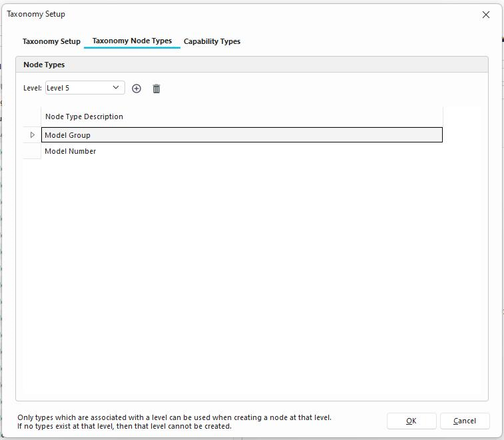
Task: Confirm changes with the OK button
Action: (411, 421)
